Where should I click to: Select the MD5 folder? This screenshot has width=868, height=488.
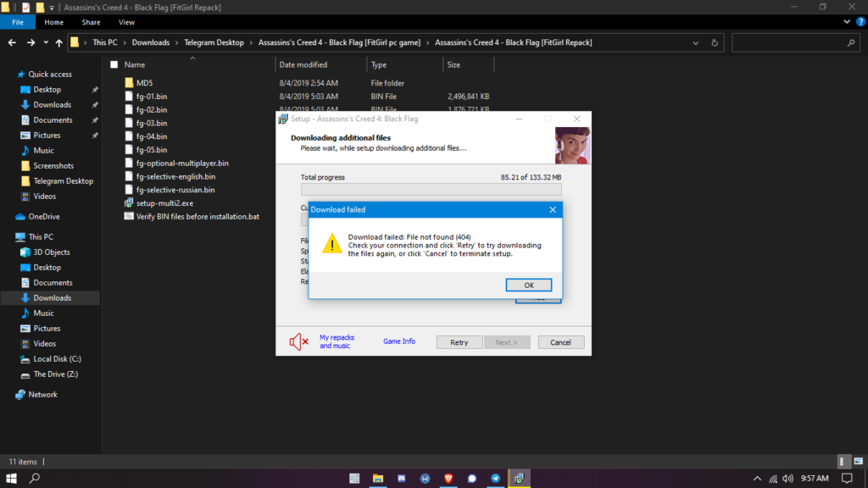(144, 83)
